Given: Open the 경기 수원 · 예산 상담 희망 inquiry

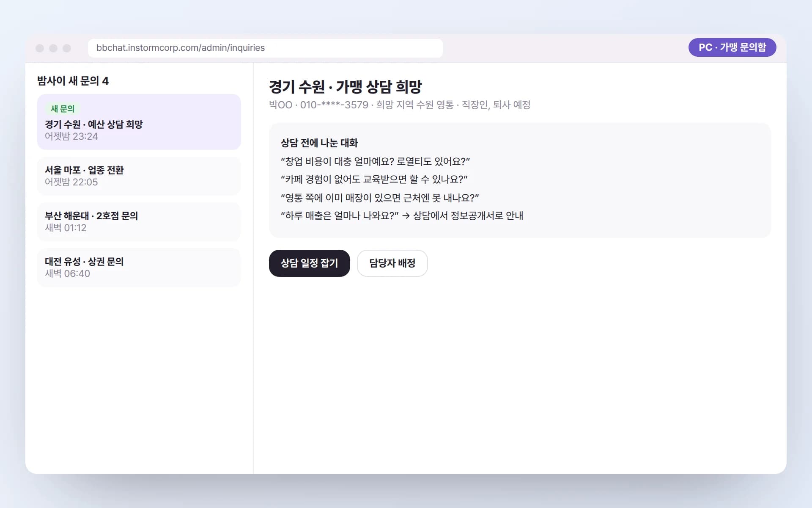Looking at the screenshot, I should pos(139,122).
